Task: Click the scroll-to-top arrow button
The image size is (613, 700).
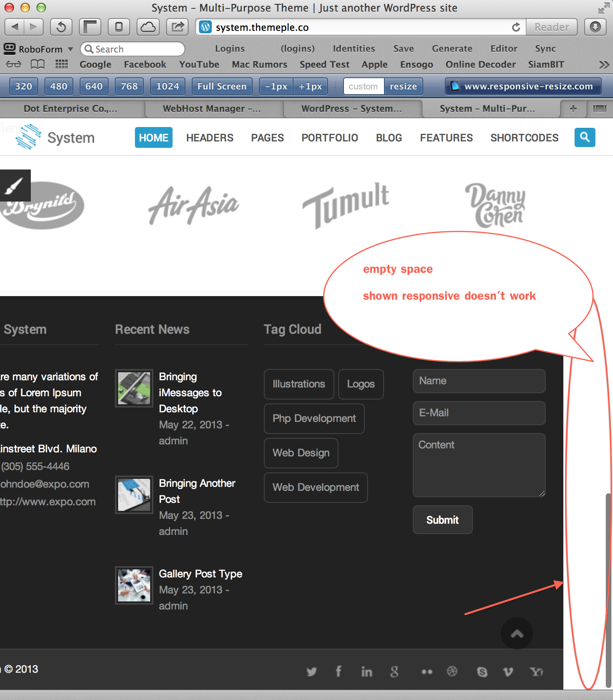Action: coord(517,633)
